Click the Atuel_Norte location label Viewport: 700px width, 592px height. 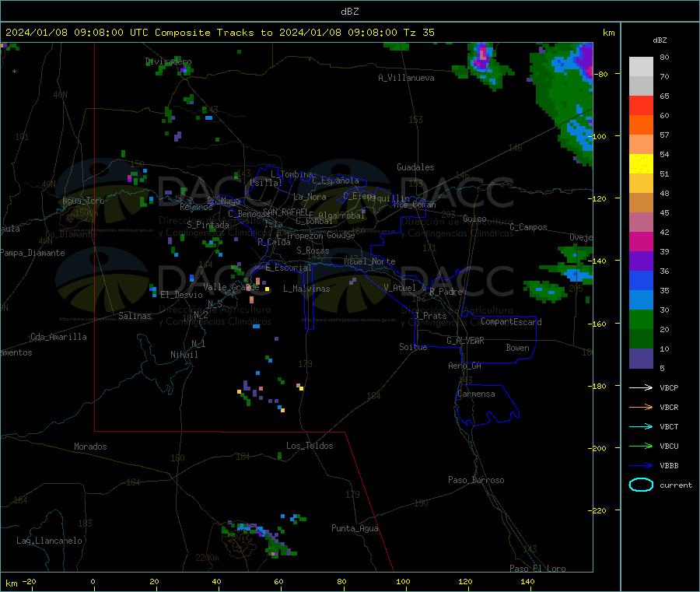coord(369,261)
